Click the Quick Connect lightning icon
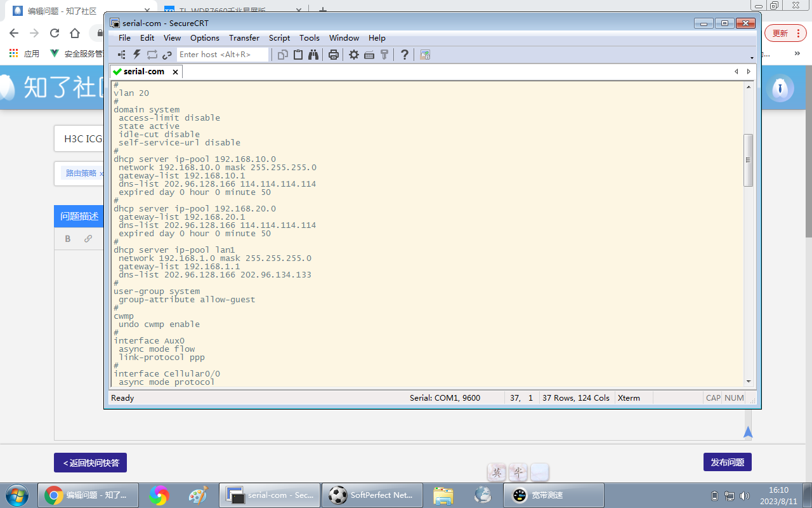 [x=136, y=55]
